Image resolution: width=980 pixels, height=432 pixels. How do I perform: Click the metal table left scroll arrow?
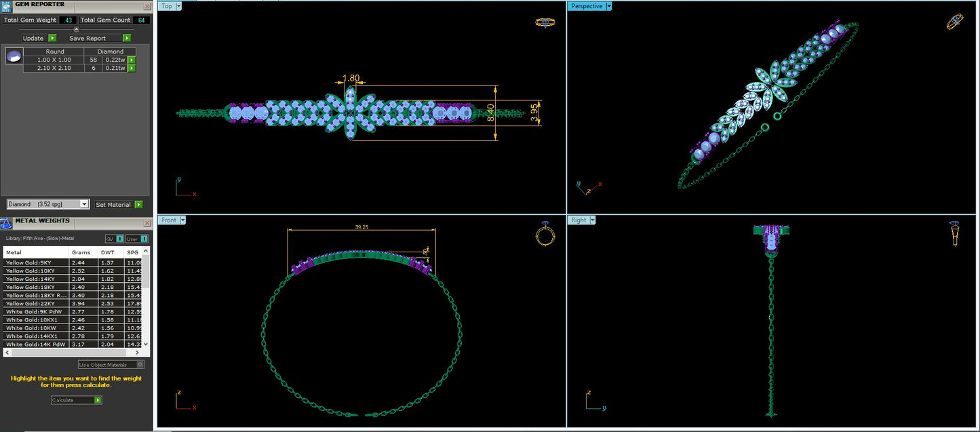click(6, 352)
